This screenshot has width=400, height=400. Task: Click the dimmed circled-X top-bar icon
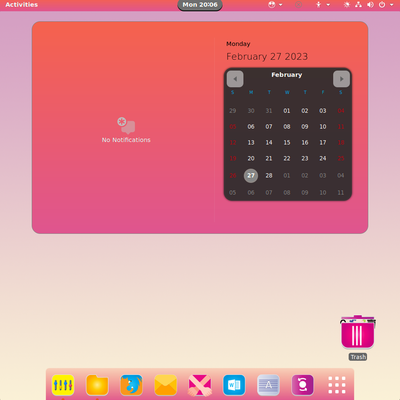299,5
